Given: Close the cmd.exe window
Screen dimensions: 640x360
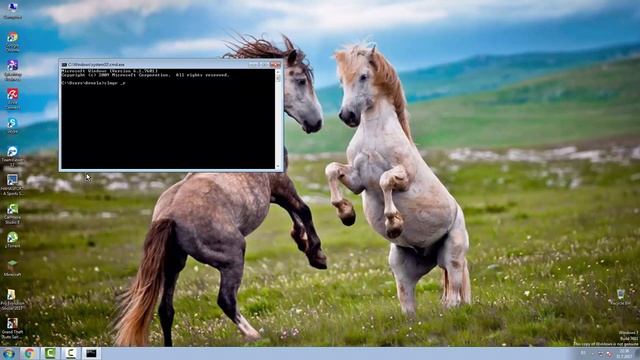Looking at the screenshot, I should (x=276, y=64).
